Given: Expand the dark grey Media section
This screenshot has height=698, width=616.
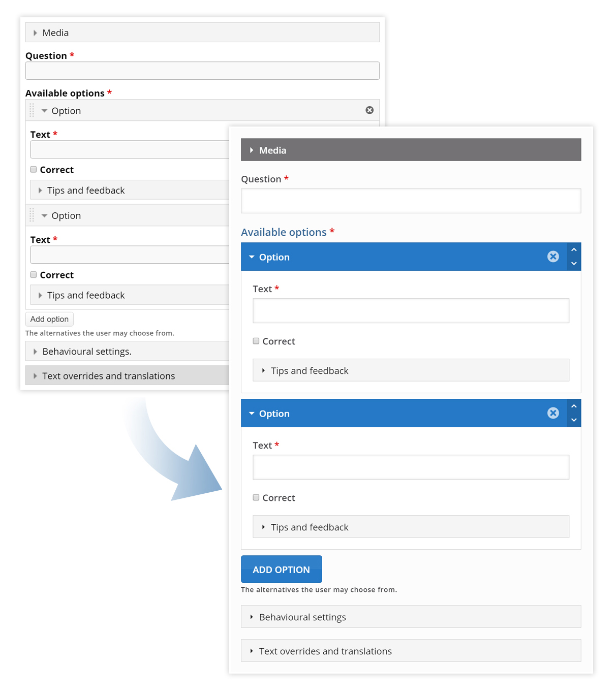Looking at the screenshot, I should pos(411,150).
